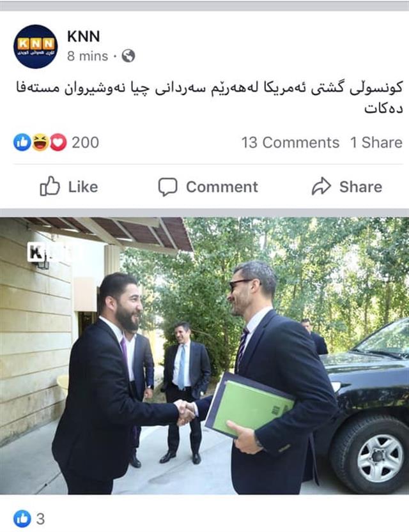Open the 13 Comments list

tap(290, 142)
